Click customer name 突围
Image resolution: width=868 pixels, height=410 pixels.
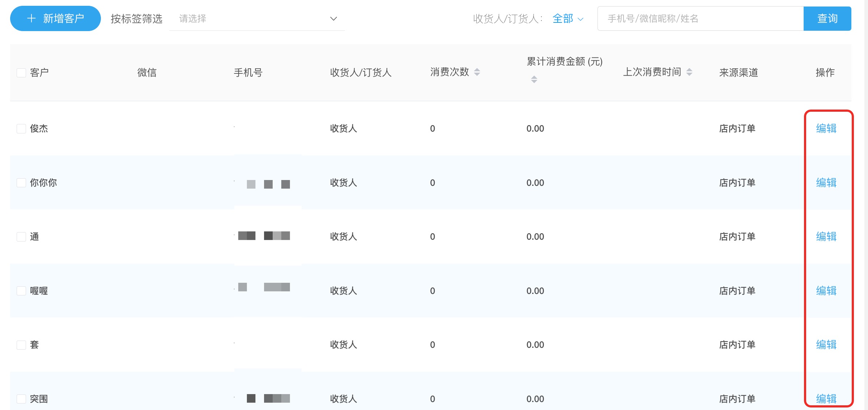pos(39,399)
